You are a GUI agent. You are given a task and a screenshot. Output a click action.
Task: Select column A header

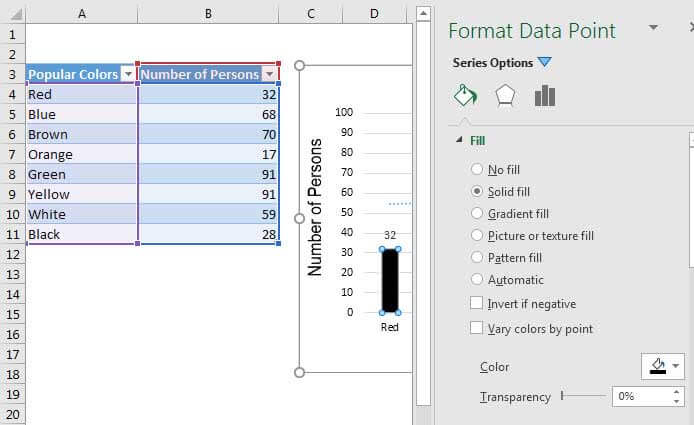[x=82, y=14]
